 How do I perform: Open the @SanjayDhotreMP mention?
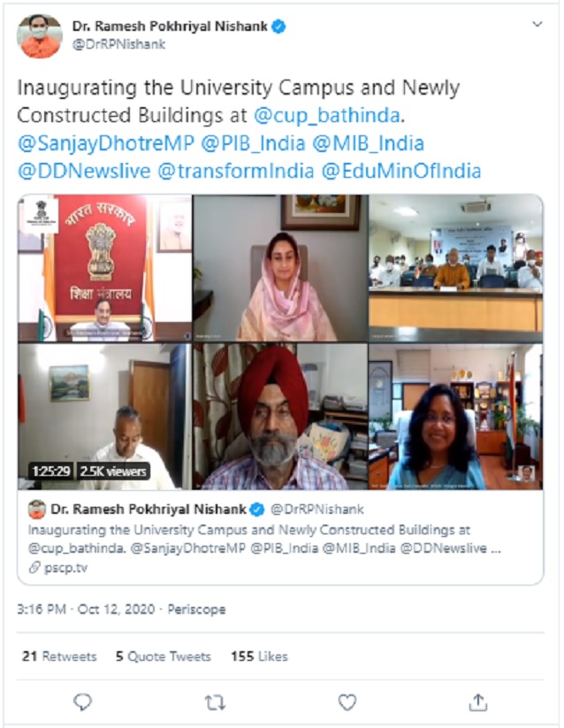(x=106, y=143)
